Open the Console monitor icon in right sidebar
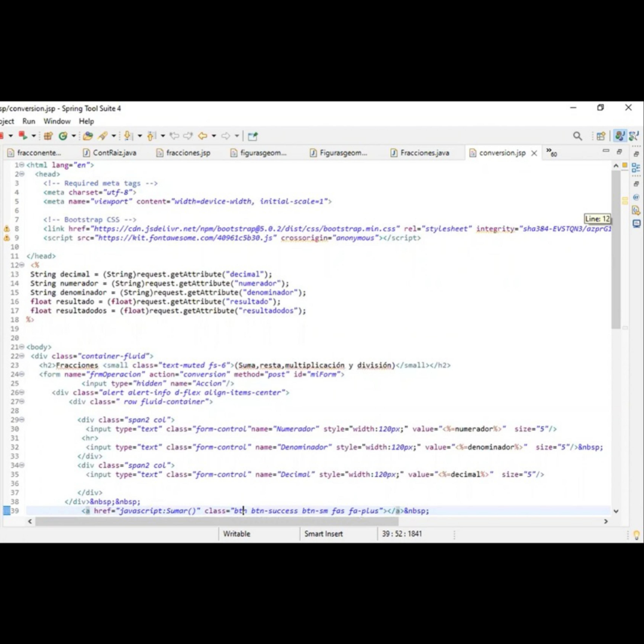The height and width of the screenshot is (644, 644). click(x=636, y=224)
